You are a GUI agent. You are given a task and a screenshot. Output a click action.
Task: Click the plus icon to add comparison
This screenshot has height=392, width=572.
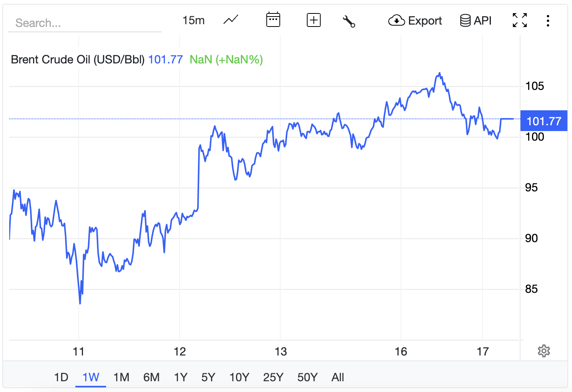tap(314, 20)
